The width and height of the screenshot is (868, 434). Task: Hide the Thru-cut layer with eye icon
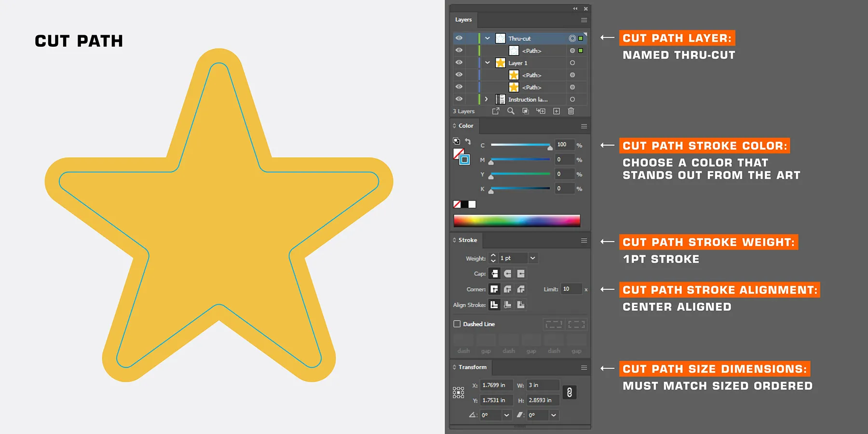pos(459,38)
